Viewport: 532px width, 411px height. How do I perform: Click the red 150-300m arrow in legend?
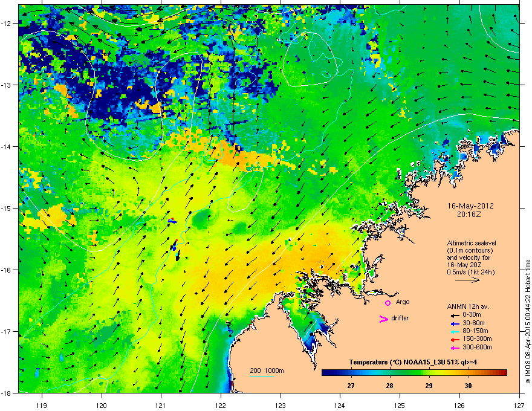[455, 340]
